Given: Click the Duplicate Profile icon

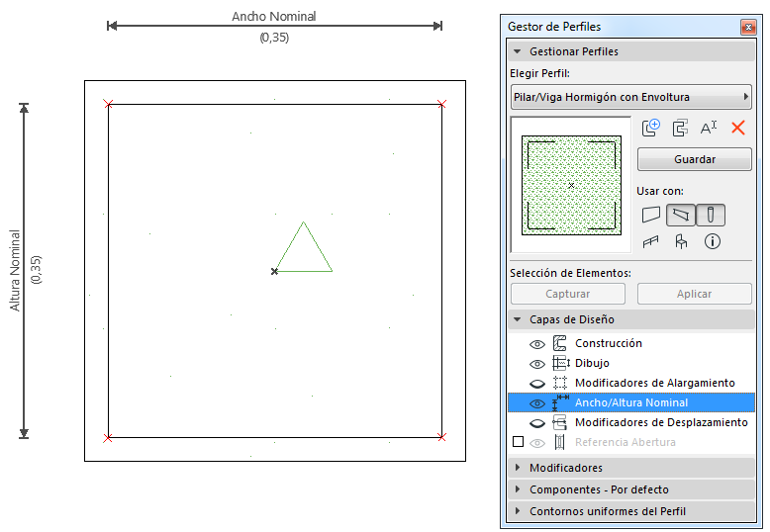Looking at the screenshot, I should click(x=680, y=128).
